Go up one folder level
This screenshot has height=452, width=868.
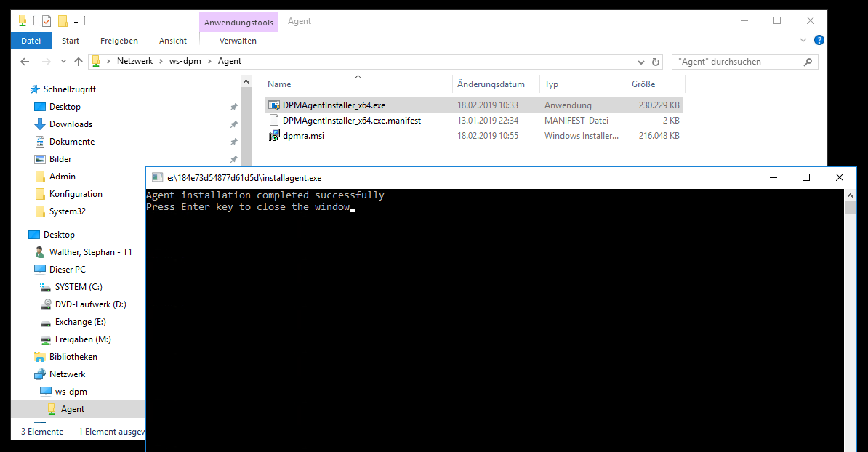(x=78, y=62)
